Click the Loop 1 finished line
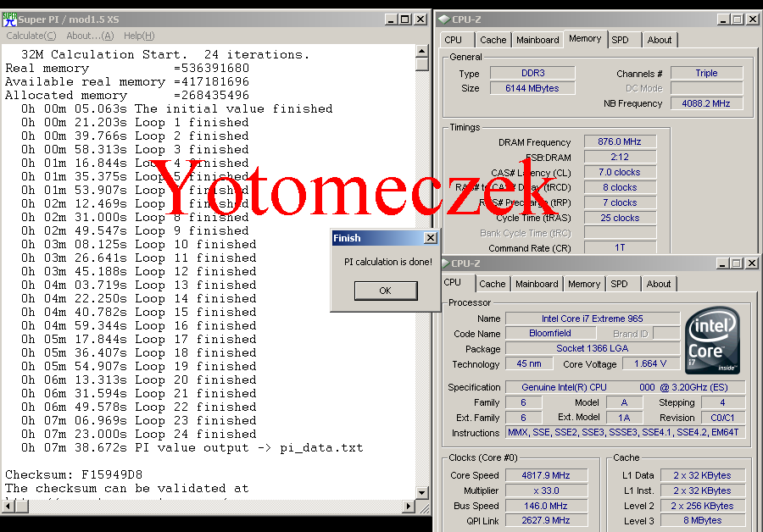This screenshot has height=532, width=763. 134,122
